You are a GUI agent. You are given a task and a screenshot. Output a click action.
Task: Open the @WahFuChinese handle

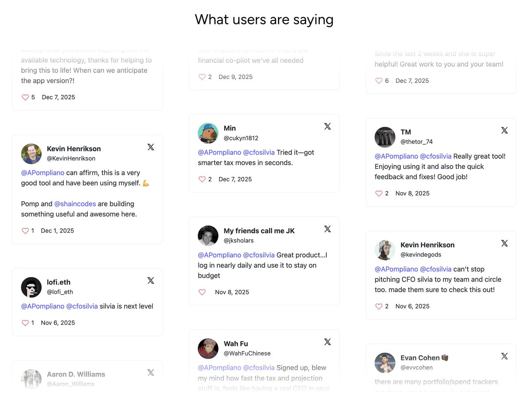pos(247,353)
